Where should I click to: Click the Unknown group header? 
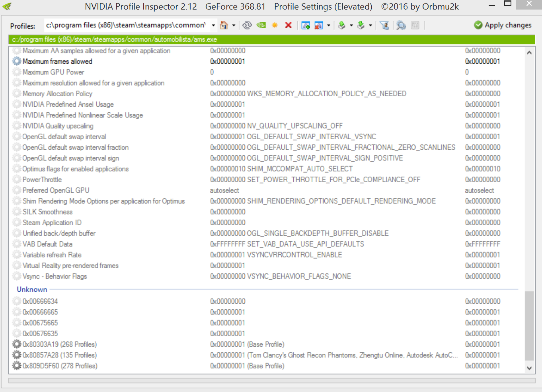[32, 289]
